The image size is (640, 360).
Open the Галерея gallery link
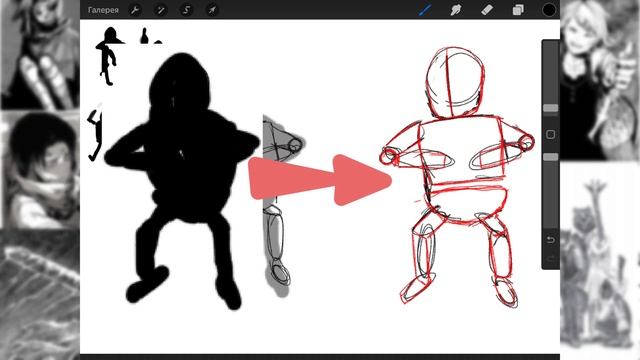click(103, 10)
